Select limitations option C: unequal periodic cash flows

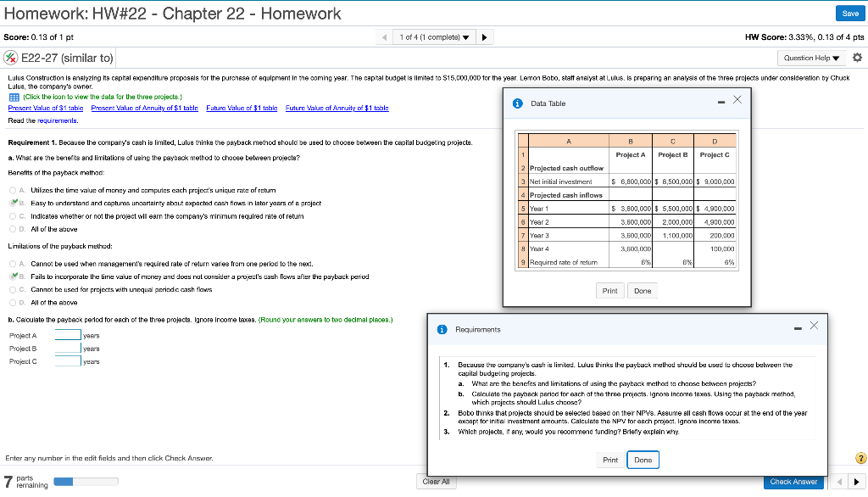click(x=13, y=290)
